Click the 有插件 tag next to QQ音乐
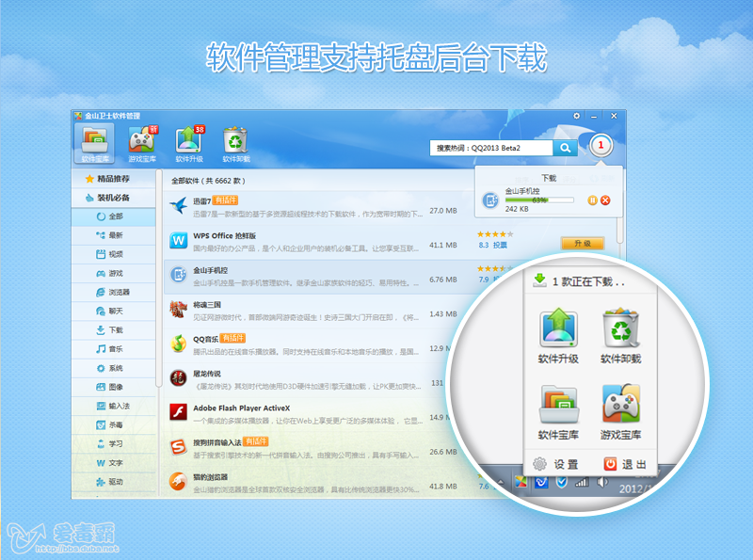Image resolution: width=753 pixels, height=560 pixels. point(232,338)
